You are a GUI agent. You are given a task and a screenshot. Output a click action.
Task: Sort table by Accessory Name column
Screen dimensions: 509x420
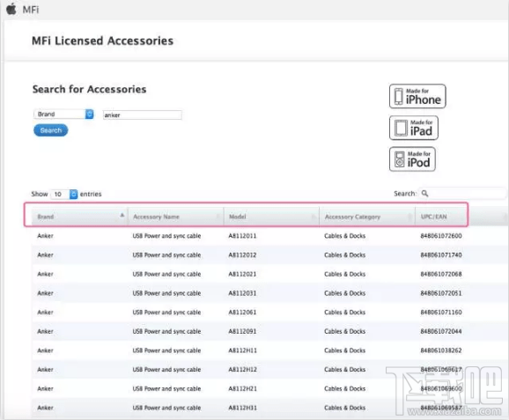pos(175,217)
